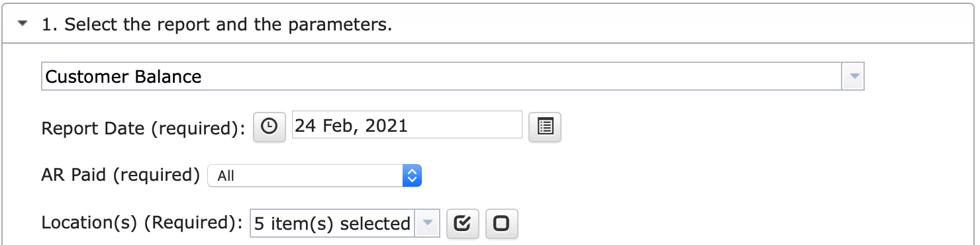The width and height of the screenshot is (980, 245).
Task: Click the 'AR Paid (required)' label
Action: click(x=121, y=175)
